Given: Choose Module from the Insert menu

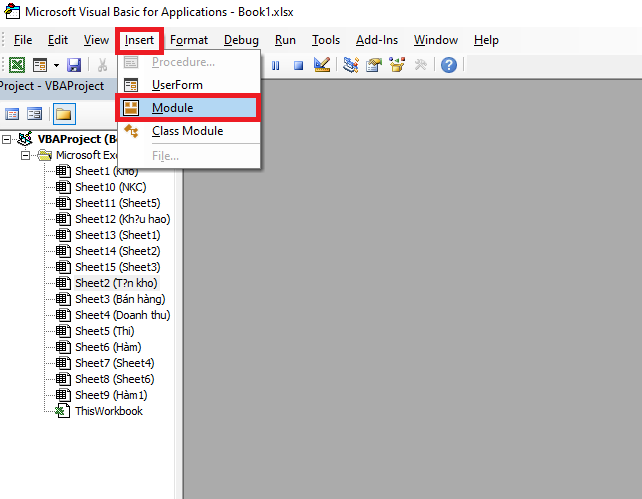Looking at the screenshot, I should (188, 108).
